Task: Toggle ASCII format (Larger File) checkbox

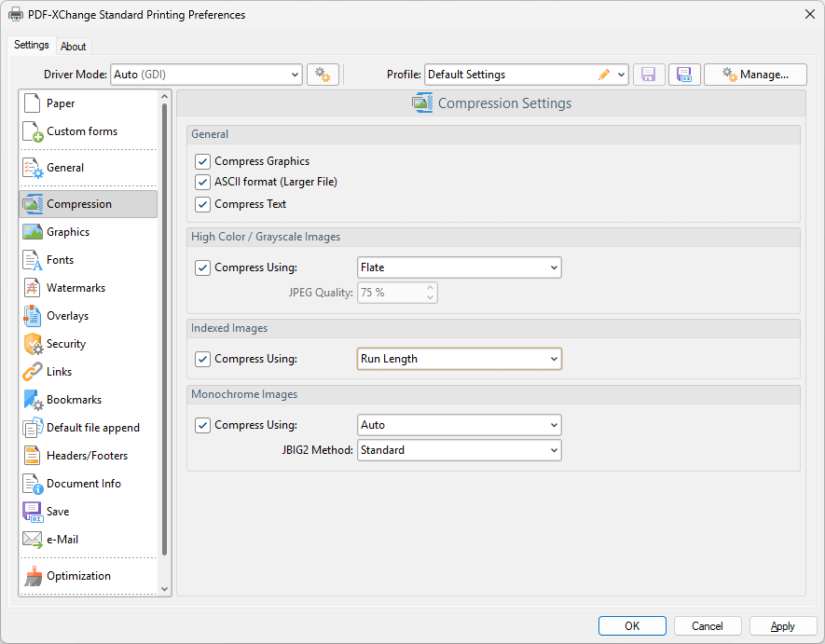Action: (x=202, y=182)
